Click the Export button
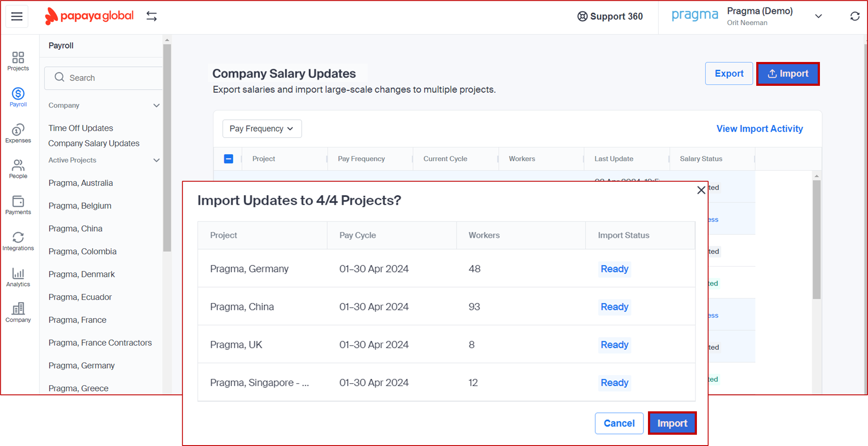This screenshot has width=868, height=446. [729, 74]
